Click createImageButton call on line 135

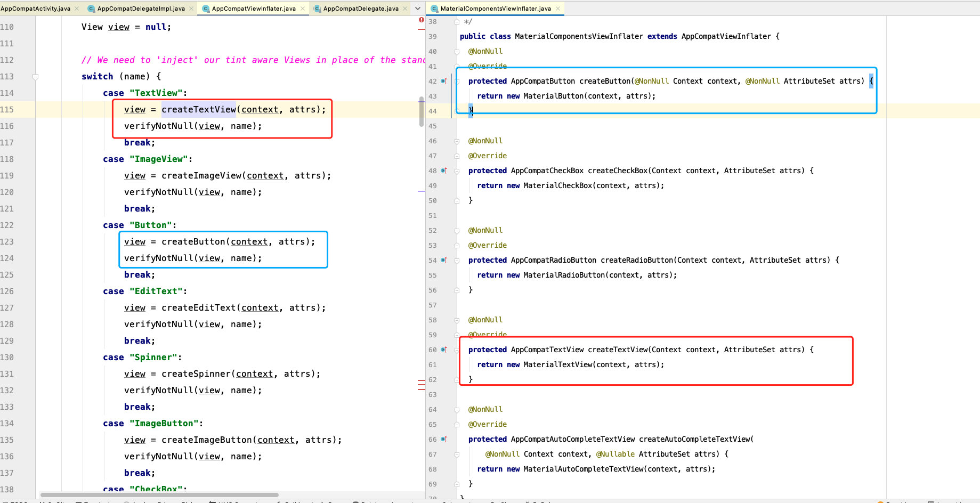[207, 440]
